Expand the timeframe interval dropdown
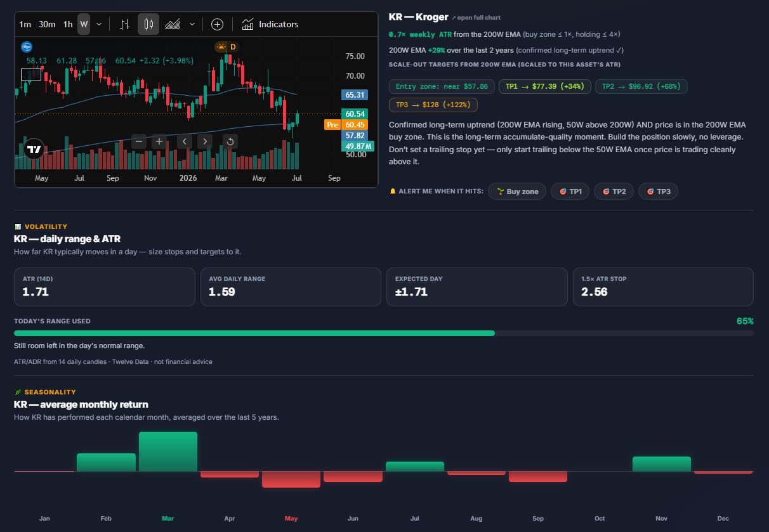The width and height of the screenshot is (769, 532). tap(98, 24)
